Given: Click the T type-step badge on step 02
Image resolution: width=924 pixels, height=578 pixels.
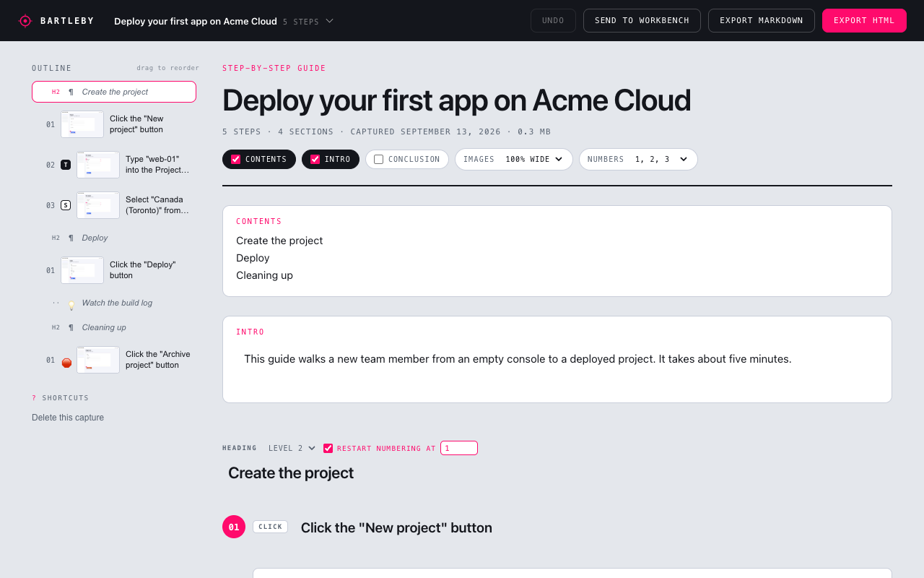Looking at the screenshot, I should 66,165.
